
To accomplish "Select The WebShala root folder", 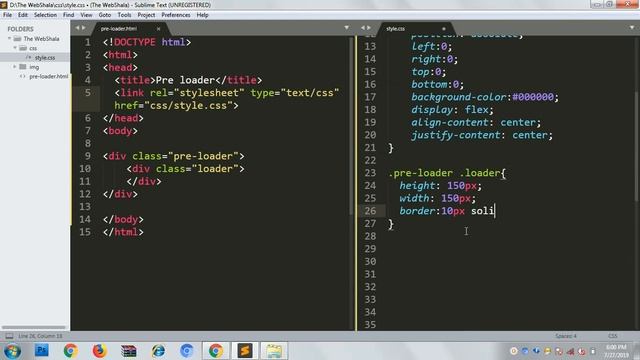I will [x=41, y=39].
